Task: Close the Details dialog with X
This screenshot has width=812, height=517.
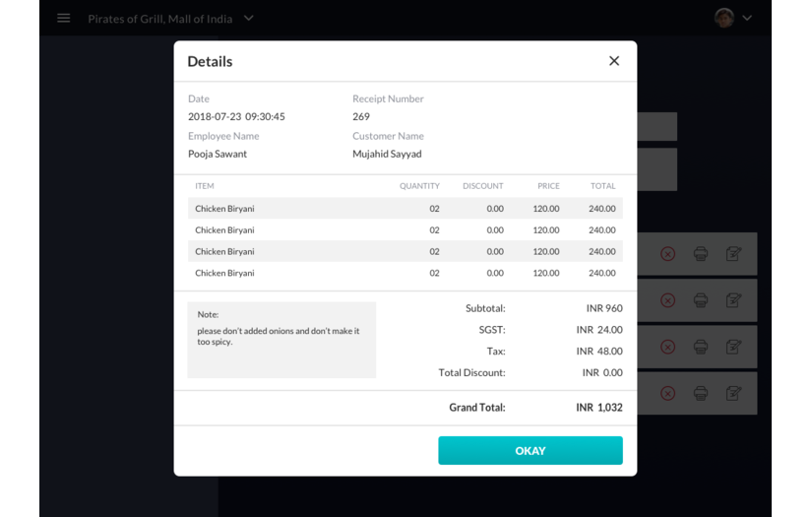Action: point(614,61)
